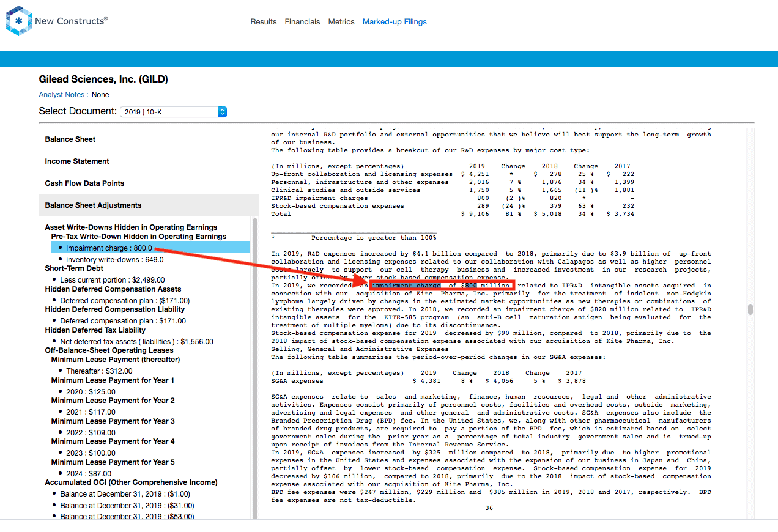The image size is (778, 532).
Task: Expand the Cash Flow Data Points section
Action: click(x=149, y=183)
